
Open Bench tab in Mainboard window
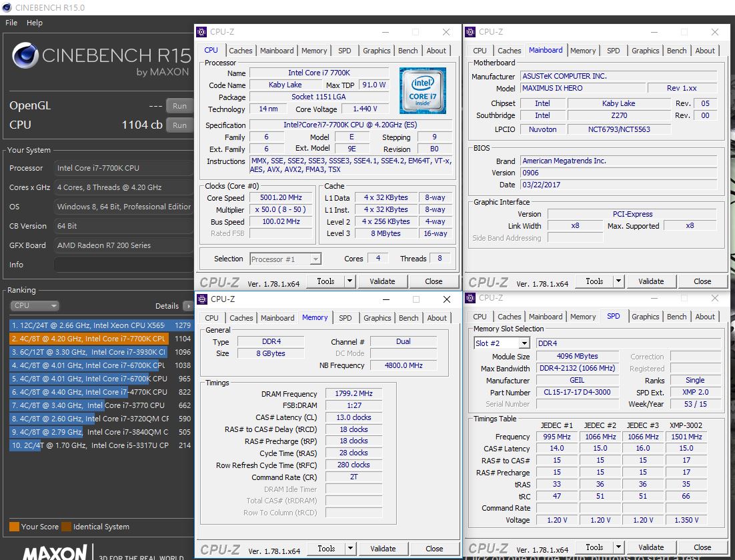[x=676, y=51]
